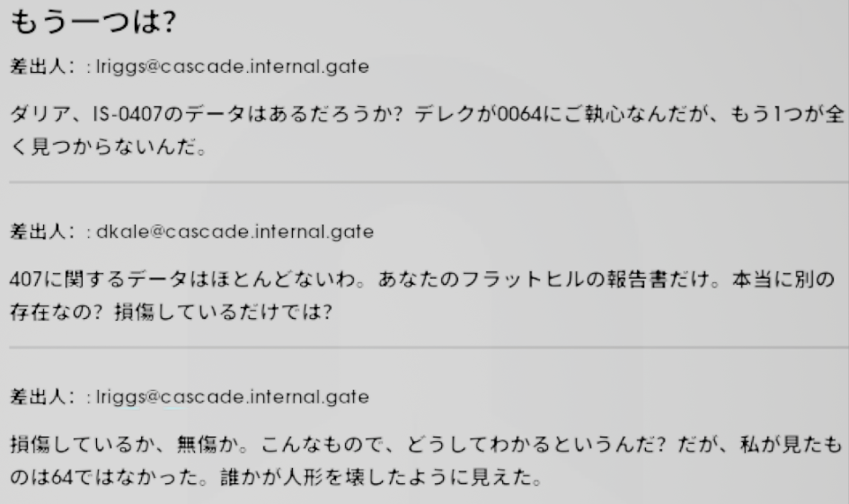Image resolution: width=849 pixels, height=504 pixels.
Task: Click the number 64 in the last message
Action: coord(62,477)
